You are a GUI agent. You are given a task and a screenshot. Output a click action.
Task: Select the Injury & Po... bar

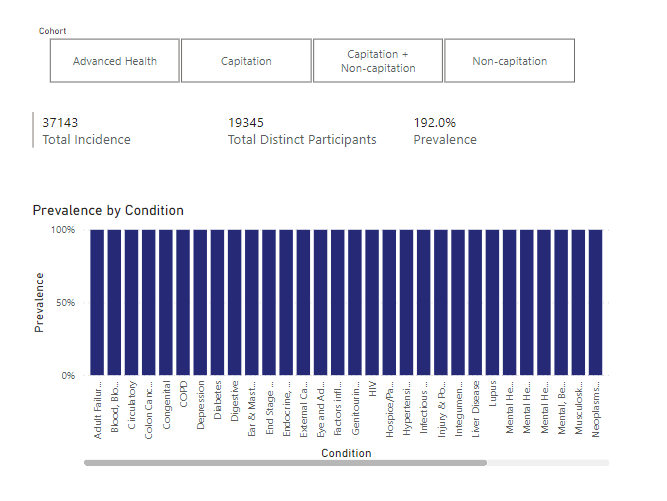pyautogui.click(x=441, y=302)
